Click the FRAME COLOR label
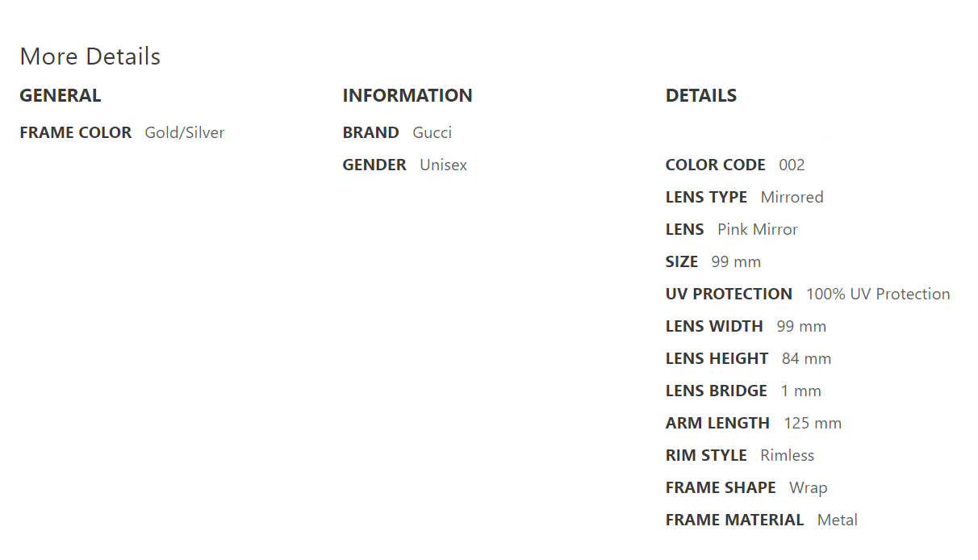Screen dimensions: 978x560 [x=75, y=132]
